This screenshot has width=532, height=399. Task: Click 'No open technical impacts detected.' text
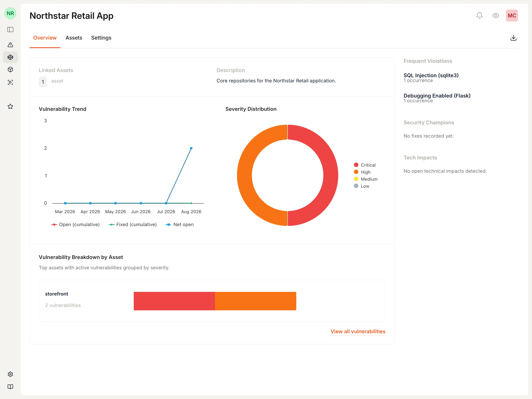(445, 171)
